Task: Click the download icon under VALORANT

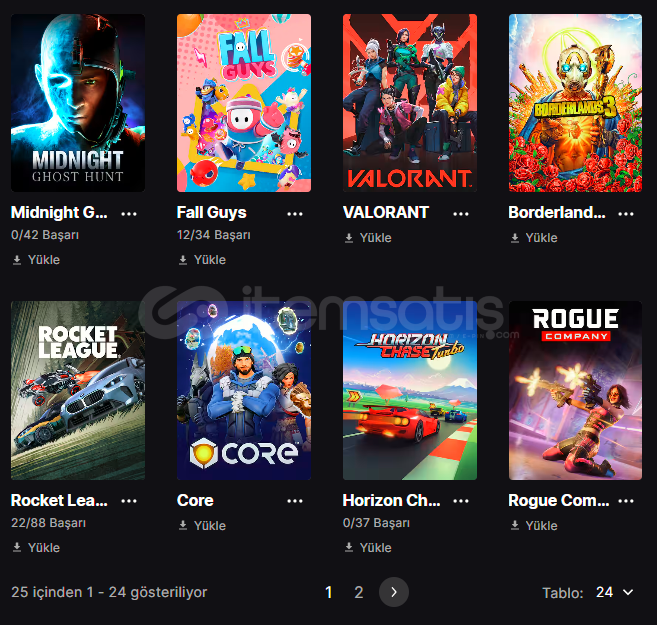Action: tap(349, 238)
